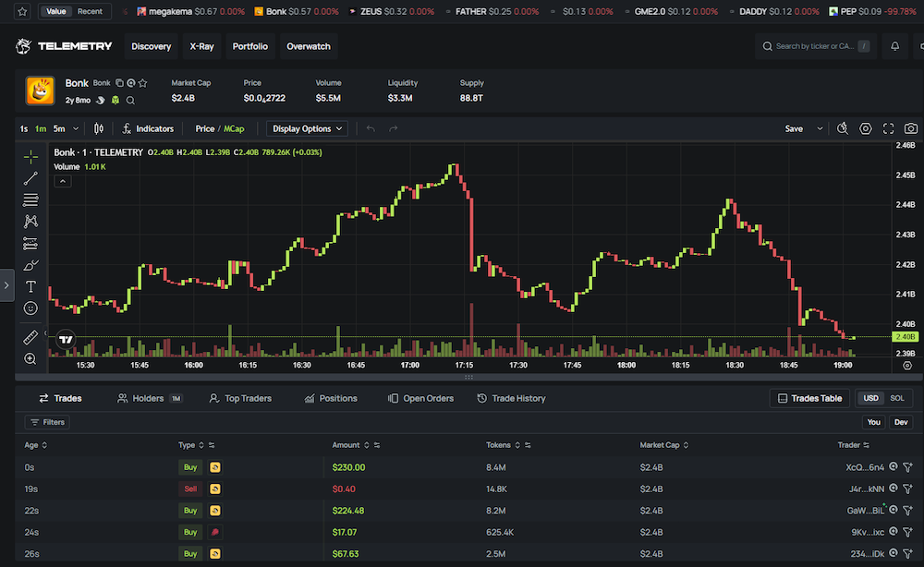The image size is (924, 567).
Task: Open chart settings via the gear icon
Action: pyautogui.click(x=866, y=128)
